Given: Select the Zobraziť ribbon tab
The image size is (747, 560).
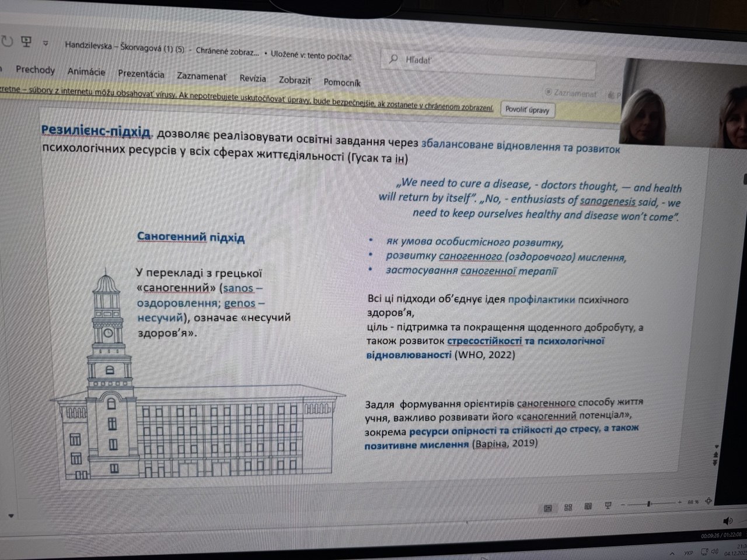Looking at the screenshot, I should point(295,80).
